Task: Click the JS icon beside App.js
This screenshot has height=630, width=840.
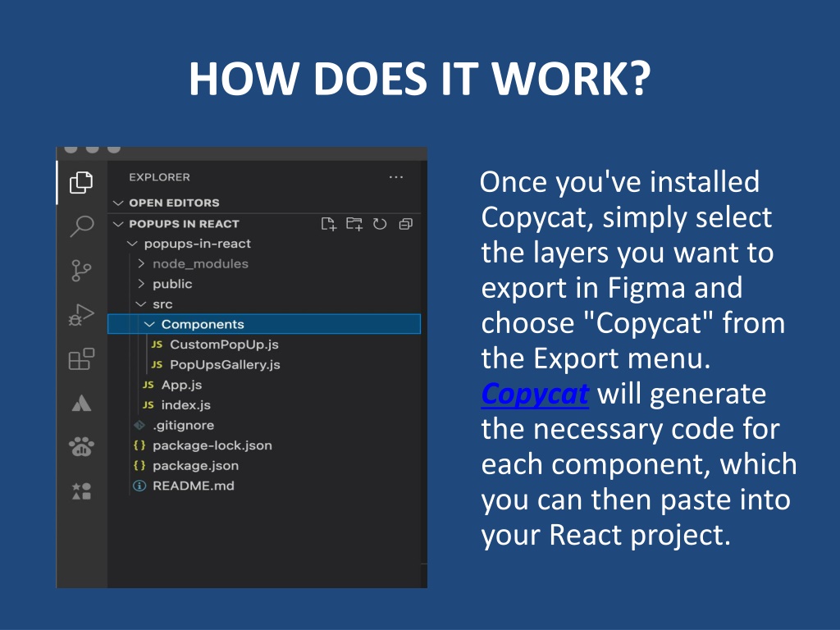Action: [x=148, y=385]
